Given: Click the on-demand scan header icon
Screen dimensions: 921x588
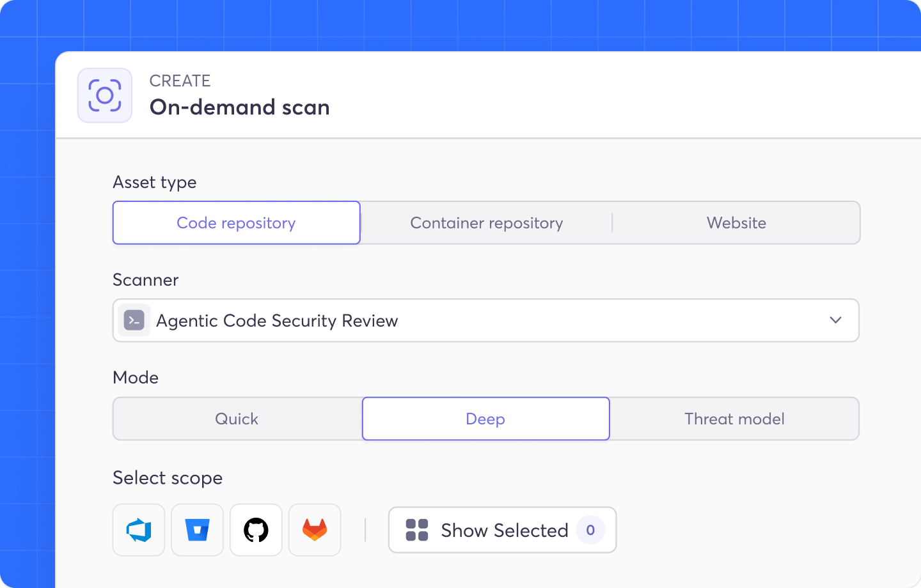Looking at the screenshot, I should click(x=105, y=95).
